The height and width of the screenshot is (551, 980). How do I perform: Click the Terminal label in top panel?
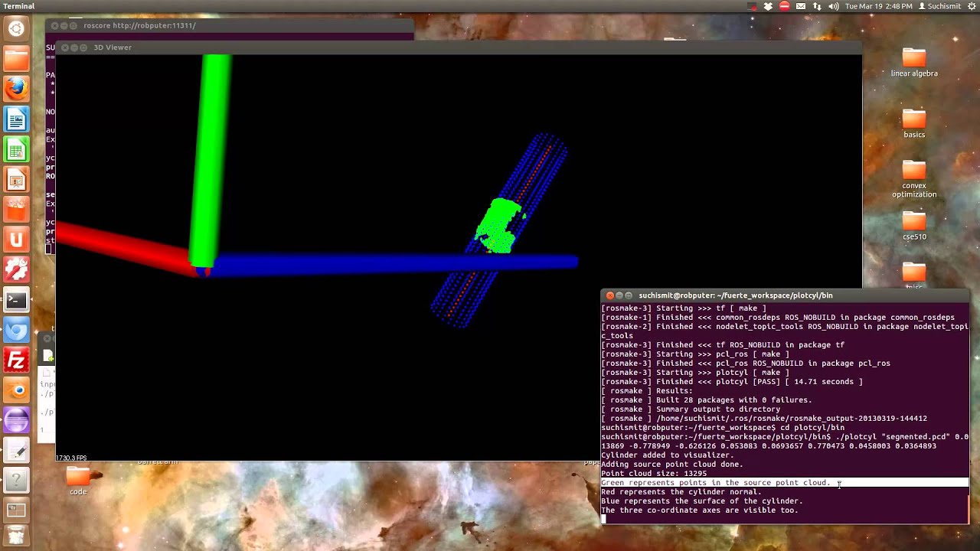[x=19, y=6]
